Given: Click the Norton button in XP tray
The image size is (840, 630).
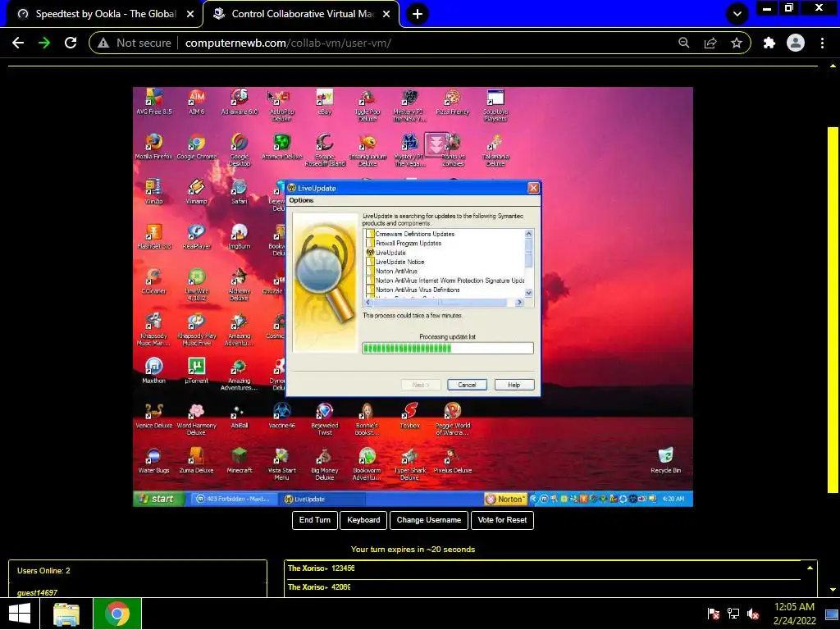Looking at the screenshot, I should (x=505, y=499).
